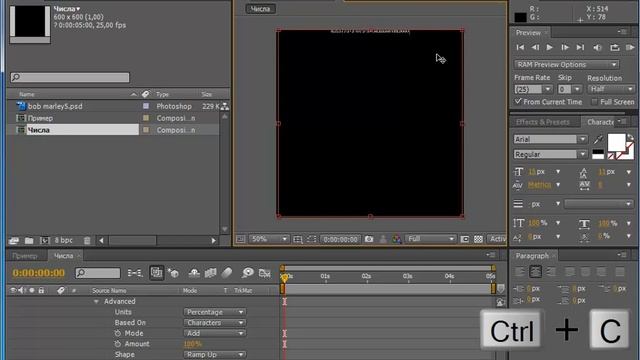Open kerning Metrics dropdown
The image size is (640, 360).
tap(558, 185)
